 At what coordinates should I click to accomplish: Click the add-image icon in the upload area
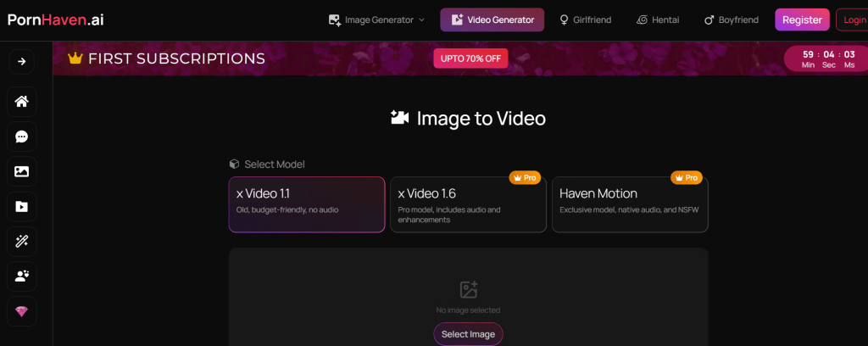[x=468, y=290]
